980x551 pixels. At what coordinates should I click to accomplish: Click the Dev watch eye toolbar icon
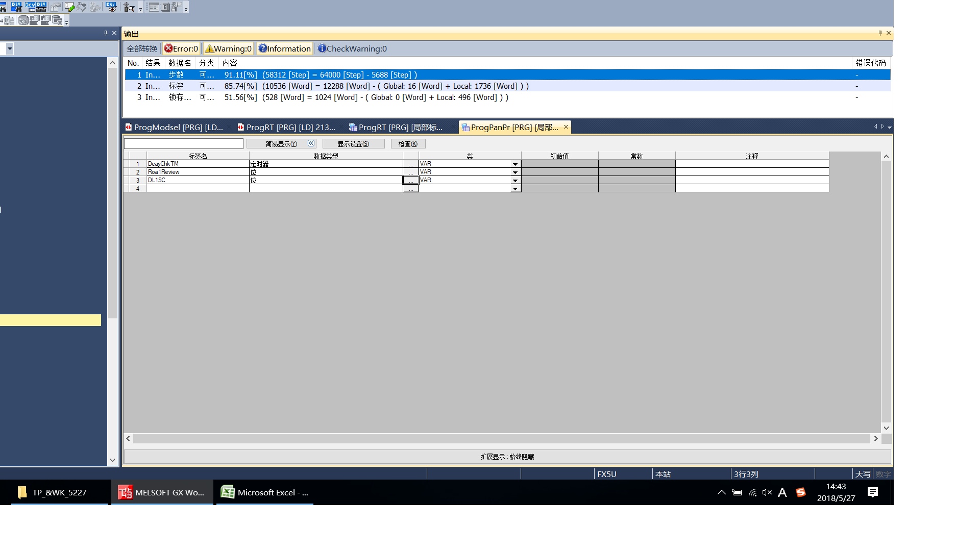coord(111,7)
